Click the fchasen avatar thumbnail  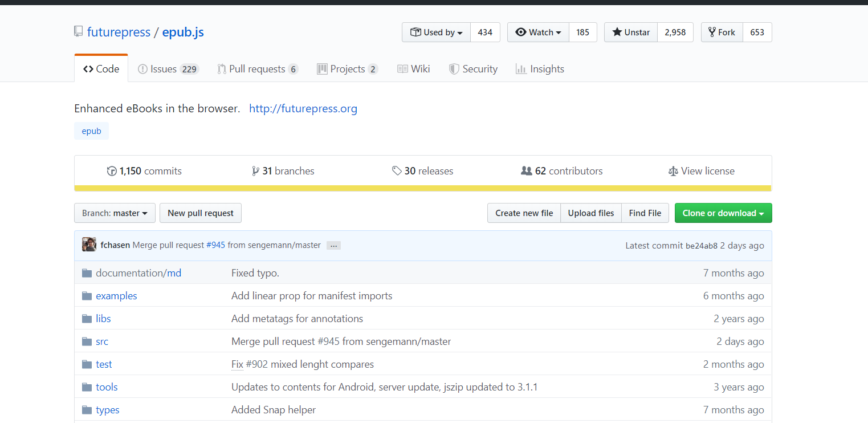point(89,245)
